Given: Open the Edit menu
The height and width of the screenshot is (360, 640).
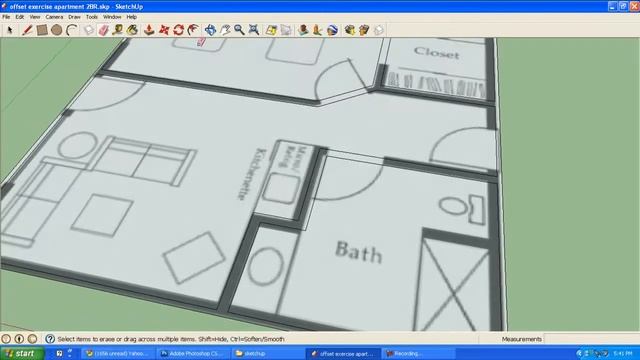Looking at the screenshot, I should tap(20, 17).
